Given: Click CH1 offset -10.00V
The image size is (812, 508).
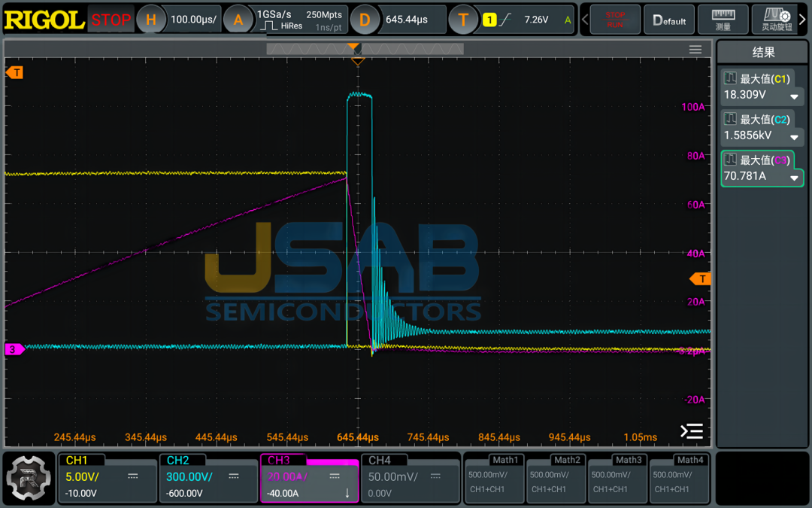Looking at the screenshot, I should pyautogui.click(x=80, y=493).
